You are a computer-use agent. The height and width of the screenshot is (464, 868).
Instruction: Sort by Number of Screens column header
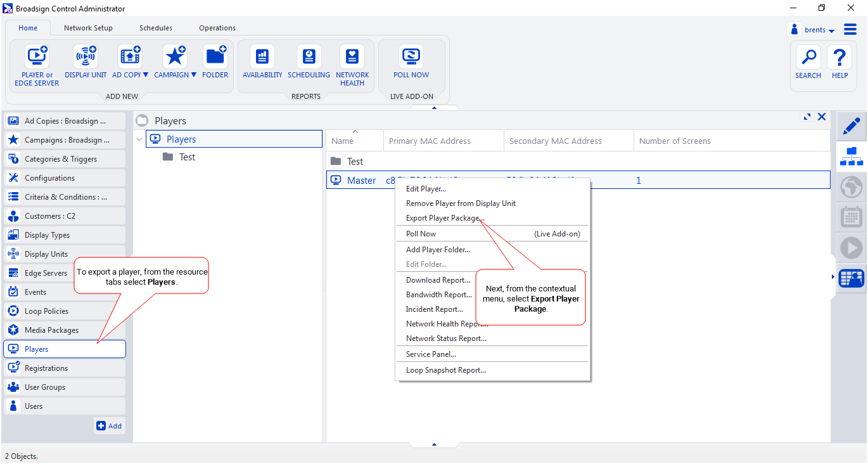(x=675, y=141)
